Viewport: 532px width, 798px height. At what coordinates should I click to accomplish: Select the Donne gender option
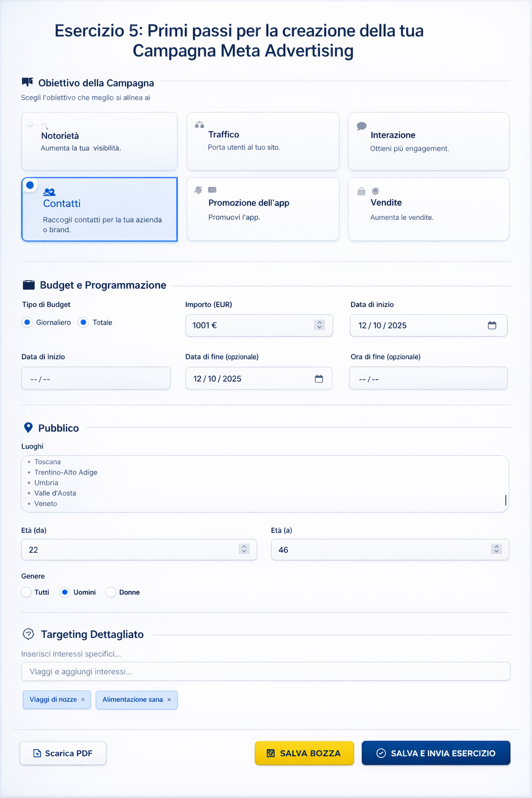(110, 592)
